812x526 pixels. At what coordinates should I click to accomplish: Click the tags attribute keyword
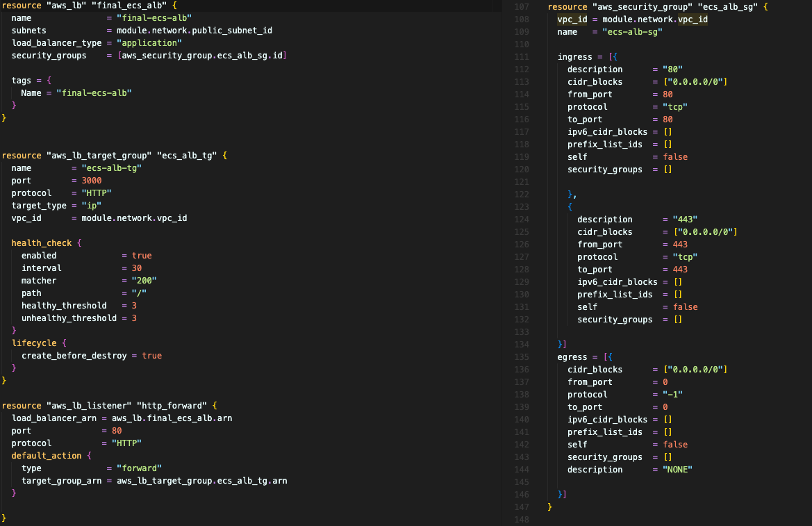click(x=22, y=81)
